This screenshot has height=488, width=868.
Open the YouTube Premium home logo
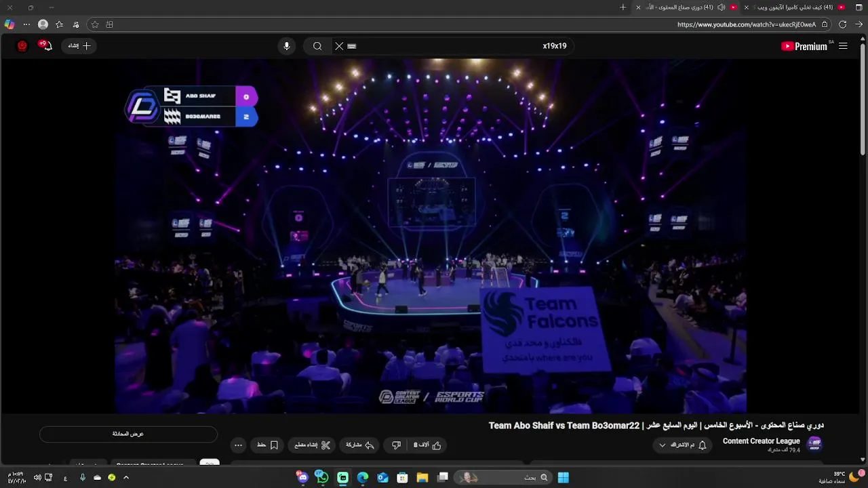point(804,46)
